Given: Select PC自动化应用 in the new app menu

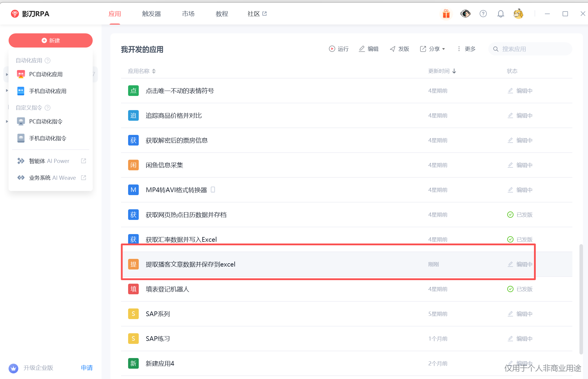Looking at the screenshot, I should coord(46,74).
